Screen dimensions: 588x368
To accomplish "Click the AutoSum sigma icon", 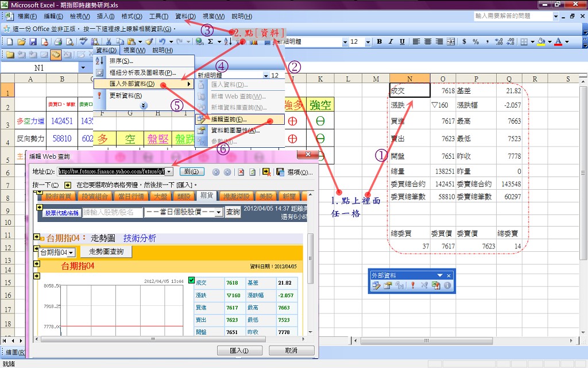I will click(210, 41).
